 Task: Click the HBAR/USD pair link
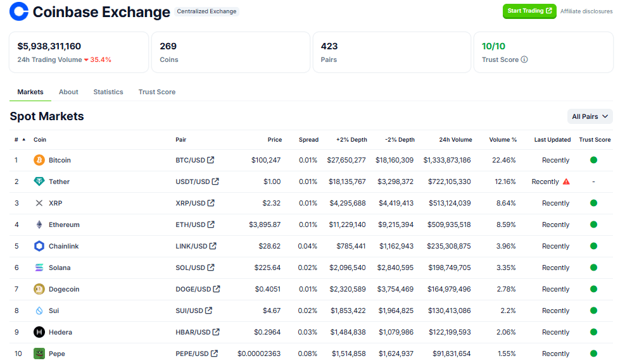(193, 332)
